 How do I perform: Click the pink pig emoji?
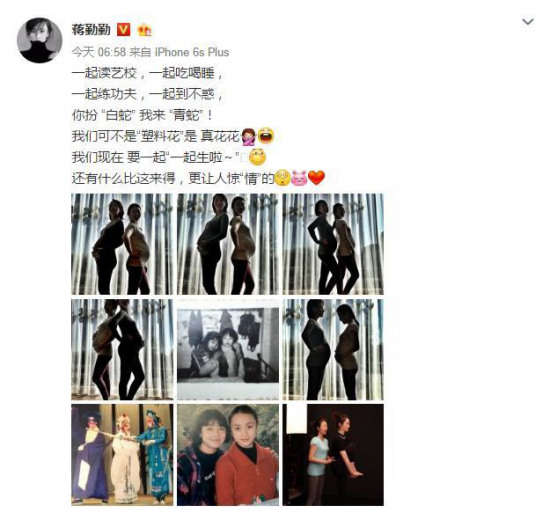(x=299, y=178)
